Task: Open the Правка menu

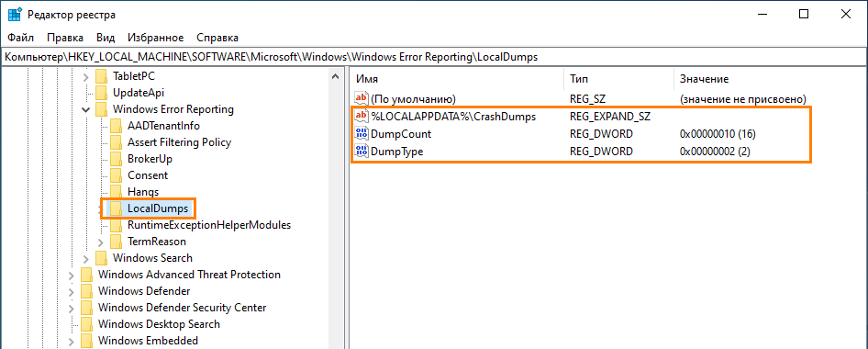Action: click(x=65, y=38)
